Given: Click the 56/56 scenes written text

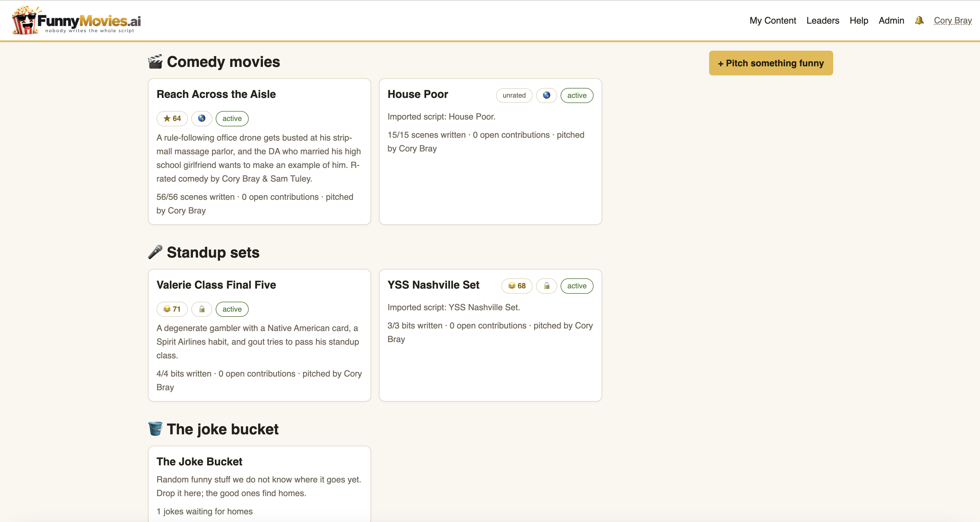Looking at the screenshot, I should (195, 197).
